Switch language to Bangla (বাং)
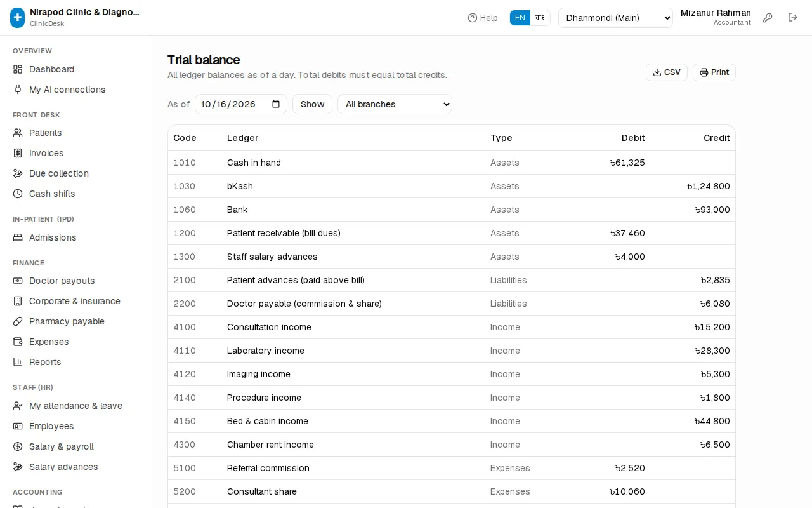 [x=540, y=18]
